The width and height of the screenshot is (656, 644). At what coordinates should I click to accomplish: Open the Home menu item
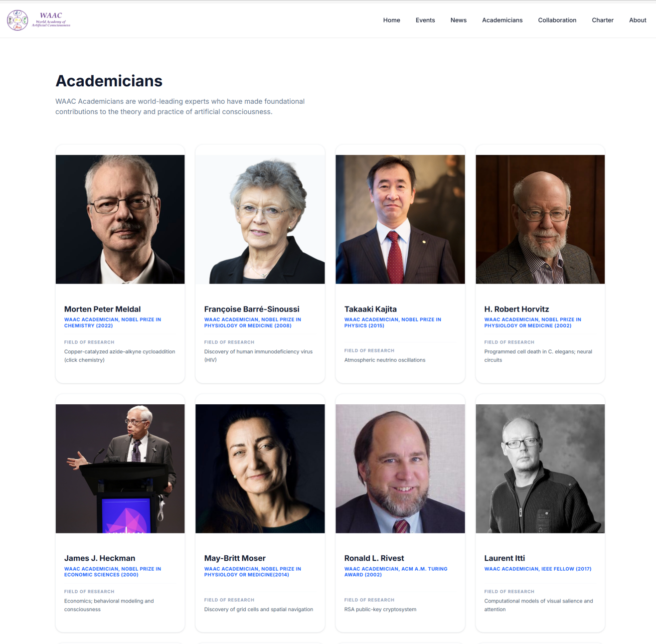pyautogui.click(x=391, y=20)
